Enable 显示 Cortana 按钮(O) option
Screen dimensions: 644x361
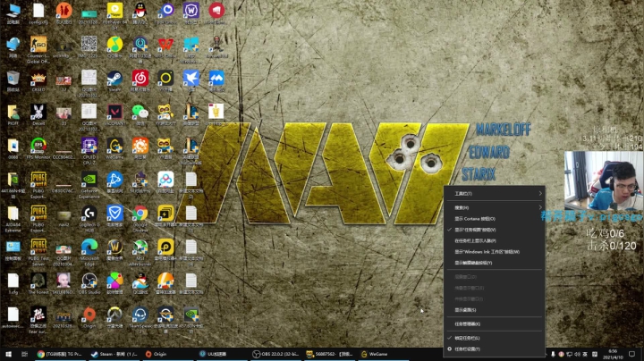pos(494,219)
